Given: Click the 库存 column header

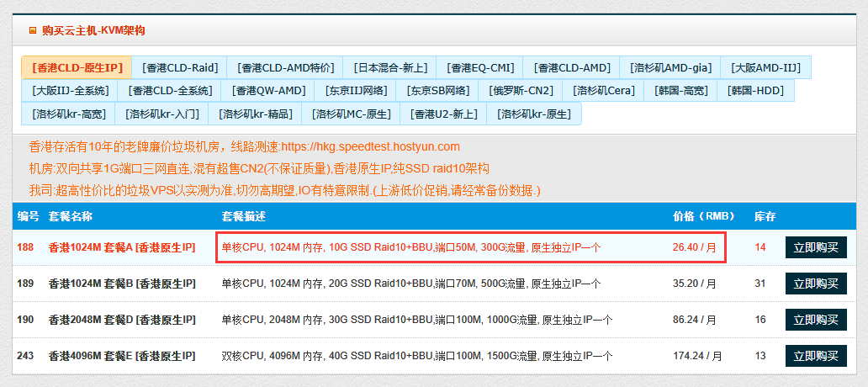Looking at the screenshot, I should pyautogui.click(x=765, y=216).
